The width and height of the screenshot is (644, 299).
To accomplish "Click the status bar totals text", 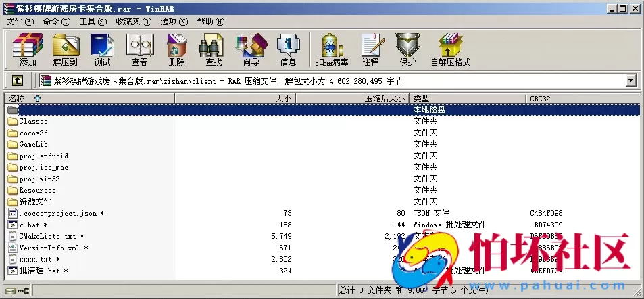I will [414, 290].
